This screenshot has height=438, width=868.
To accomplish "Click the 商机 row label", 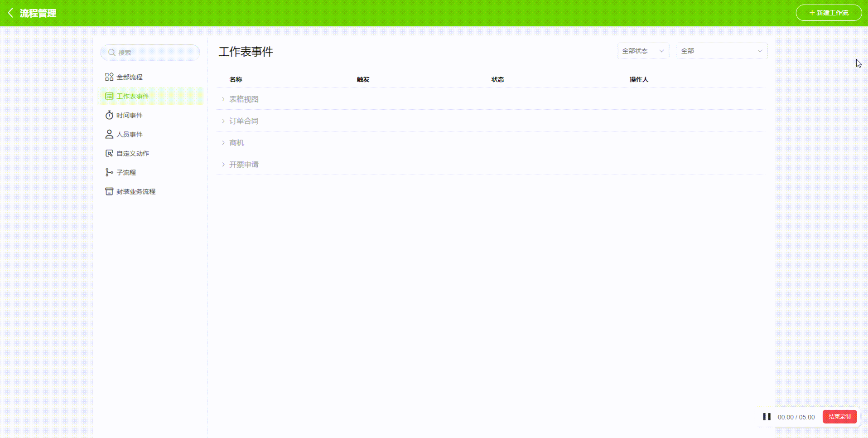I will [x=236, y=143].
